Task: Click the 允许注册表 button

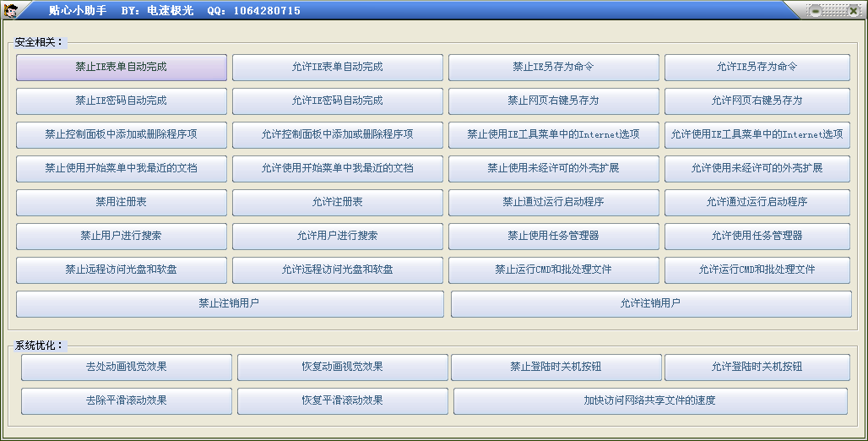Action: (x=338, y=203)
